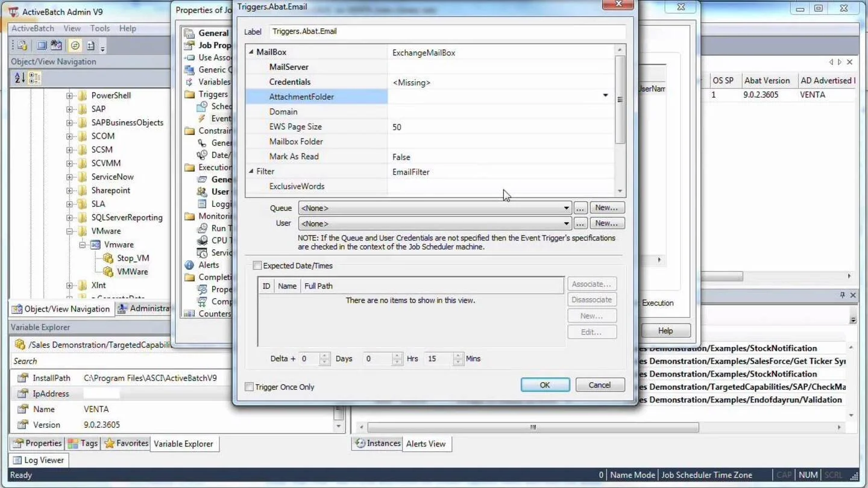Click the General page icon in Properties list
Viewport: 868px width, 488px height.
click(189, 33)
